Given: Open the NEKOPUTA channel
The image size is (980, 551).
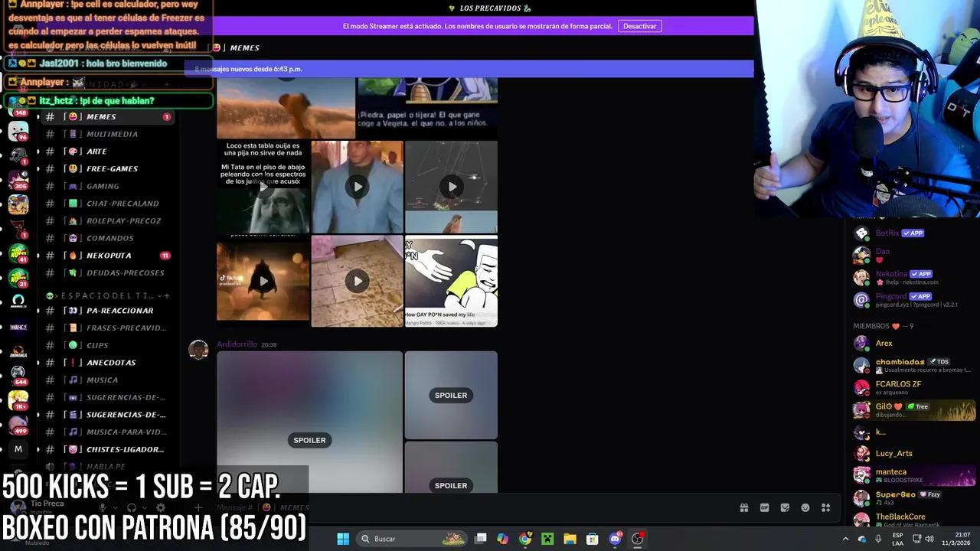Looking at the screenshot, I should [x=107, y=256].
